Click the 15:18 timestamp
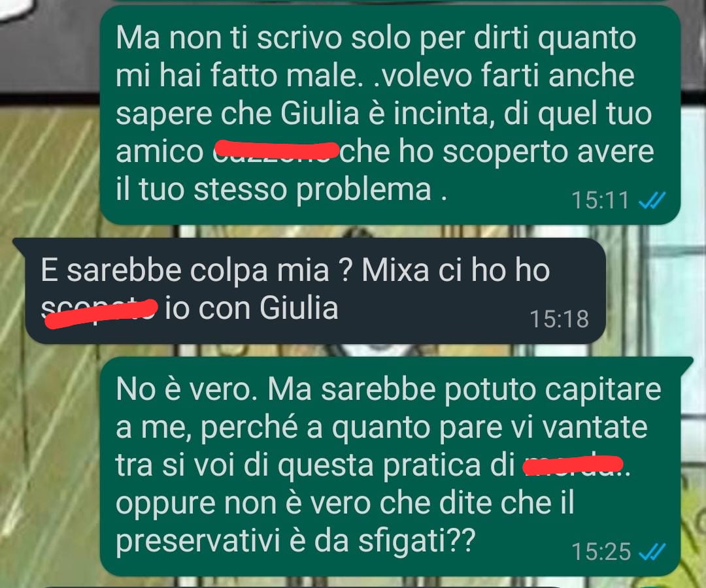 click(x=559, y=319)
